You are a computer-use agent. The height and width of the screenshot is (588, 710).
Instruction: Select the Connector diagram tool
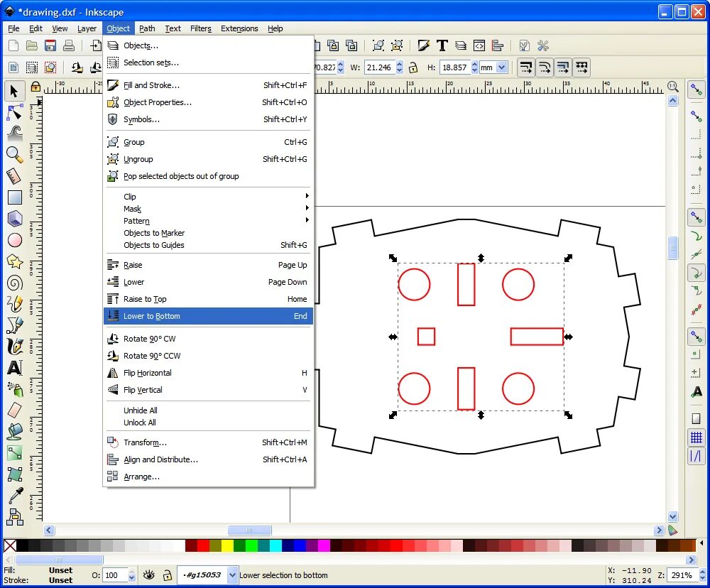(x=14, y=517)
